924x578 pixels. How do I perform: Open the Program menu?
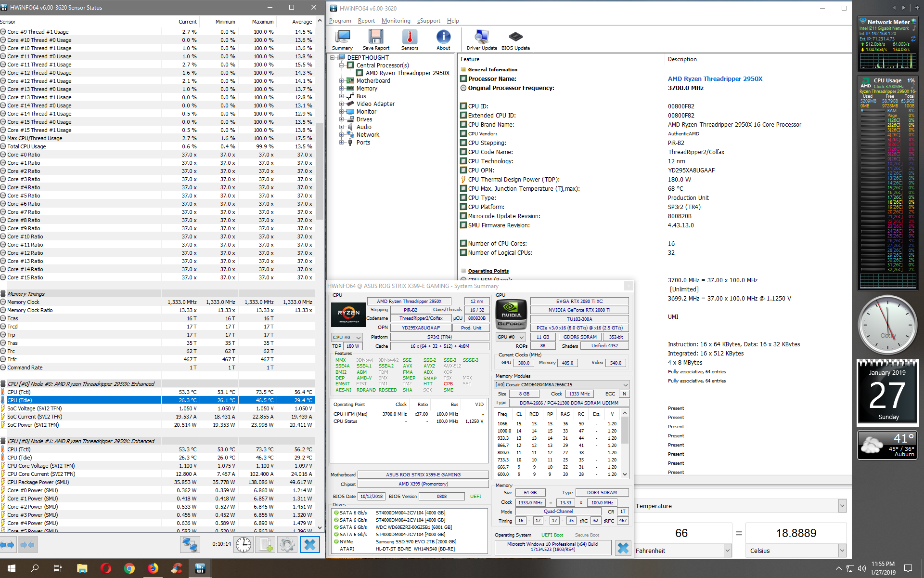click(340, 21)
